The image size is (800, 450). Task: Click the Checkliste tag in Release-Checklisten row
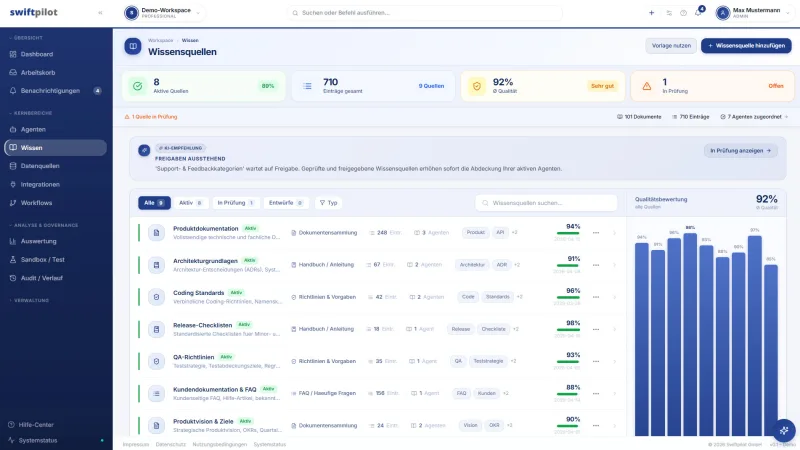click(493, 329)
